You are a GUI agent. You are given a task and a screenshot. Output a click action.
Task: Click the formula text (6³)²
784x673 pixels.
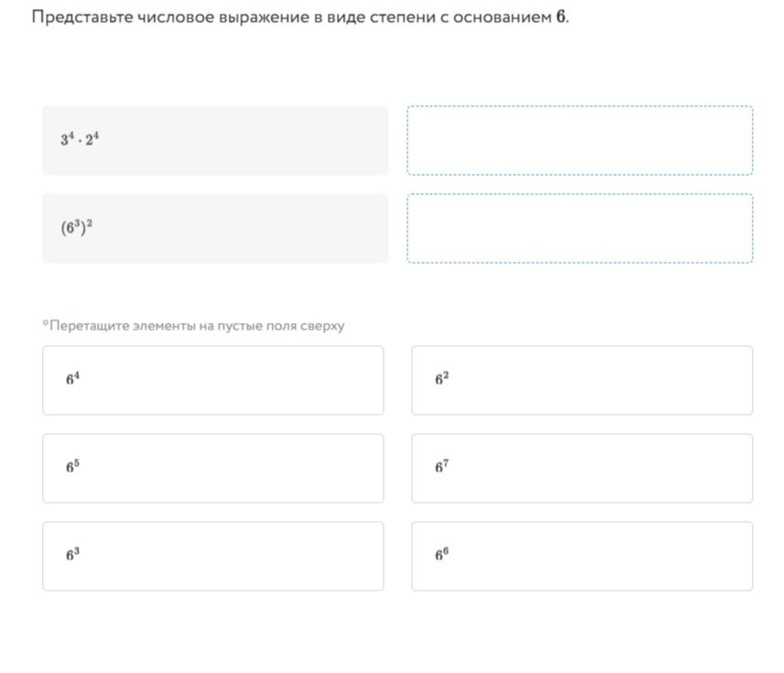[77, 227]
